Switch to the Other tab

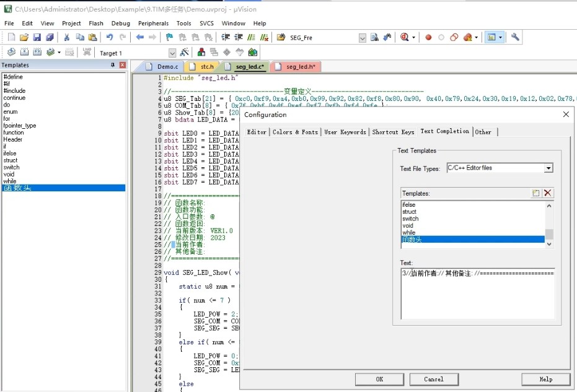point(483,132)
